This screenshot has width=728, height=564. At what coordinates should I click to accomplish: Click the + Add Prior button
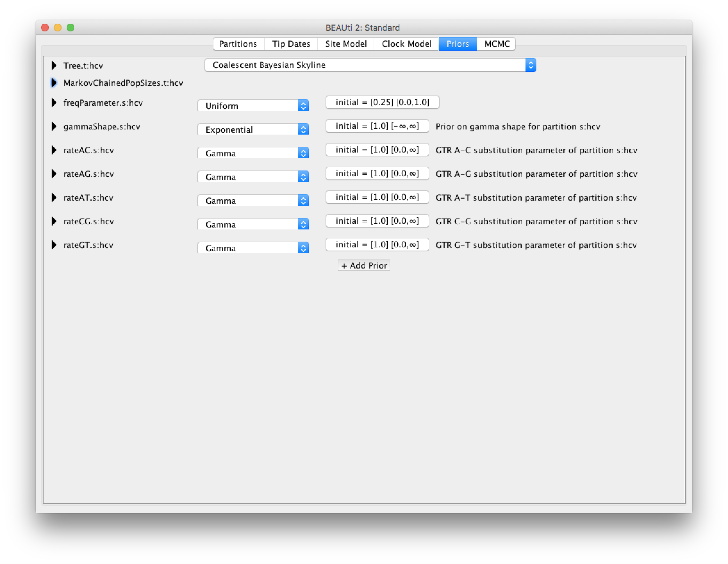(x=364, y=265)
